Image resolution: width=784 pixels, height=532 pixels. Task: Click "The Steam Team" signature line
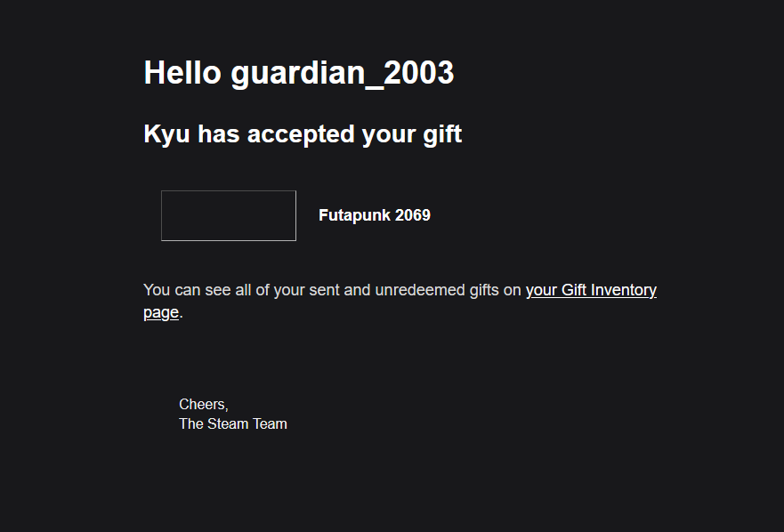(x=233, y=424)
